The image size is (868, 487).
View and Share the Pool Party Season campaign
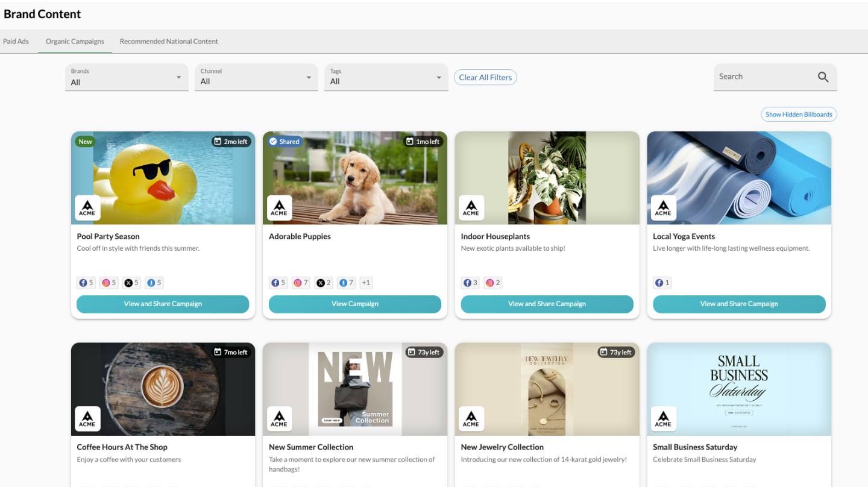[163, 304]
